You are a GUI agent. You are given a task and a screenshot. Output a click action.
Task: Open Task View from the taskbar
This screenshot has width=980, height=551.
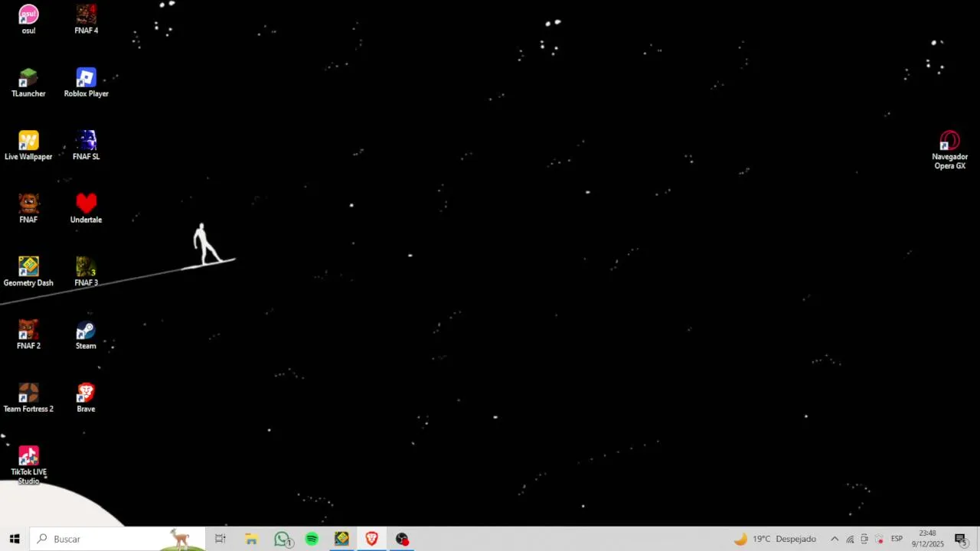click(220, 539)
